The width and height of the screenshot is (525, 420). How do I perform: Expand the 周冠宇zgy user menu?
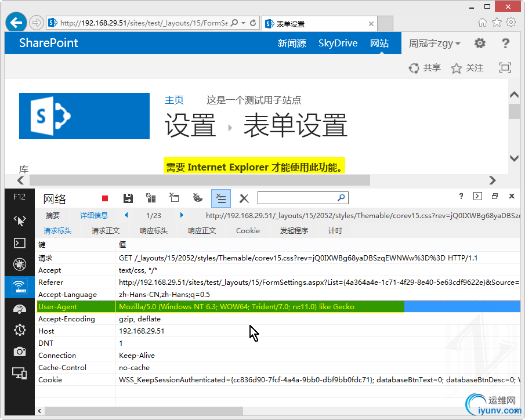click(x=435, y=43)
